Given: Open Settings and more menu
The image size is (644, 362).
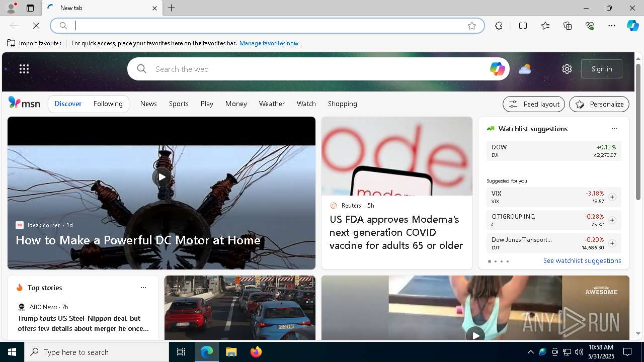Looking at the screenshot, I should (612, 26).
